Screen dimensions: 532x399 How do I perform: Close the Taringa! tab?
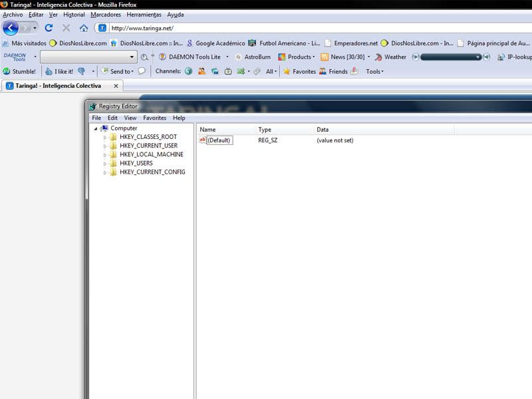click(x=116, y=86)
